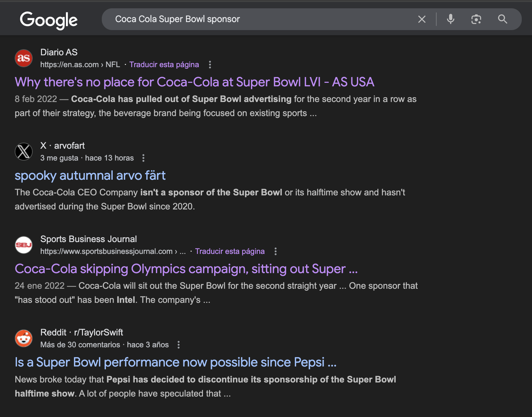532x417 pixels.
Task: Click into the search input field
Action: coord(256,19)
